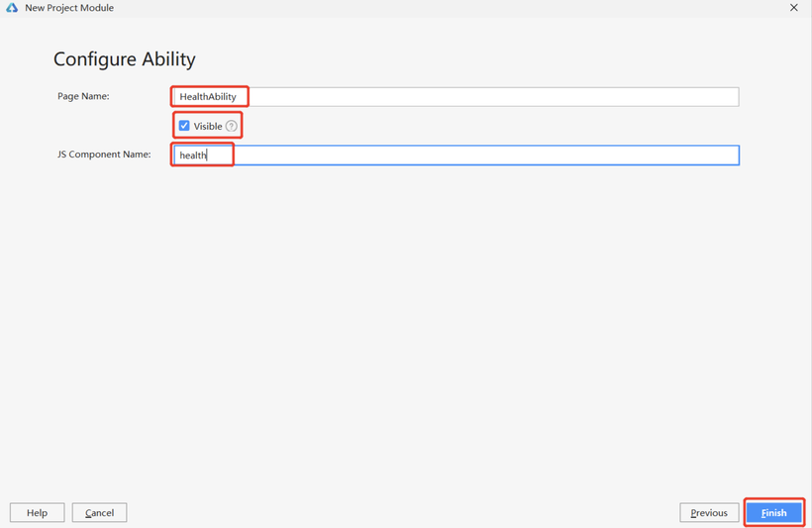Image resolution: width=812 pixels, height=528 pixels.
Task: Open the Visible option help tooltip icon
Action: pos(232,126)
